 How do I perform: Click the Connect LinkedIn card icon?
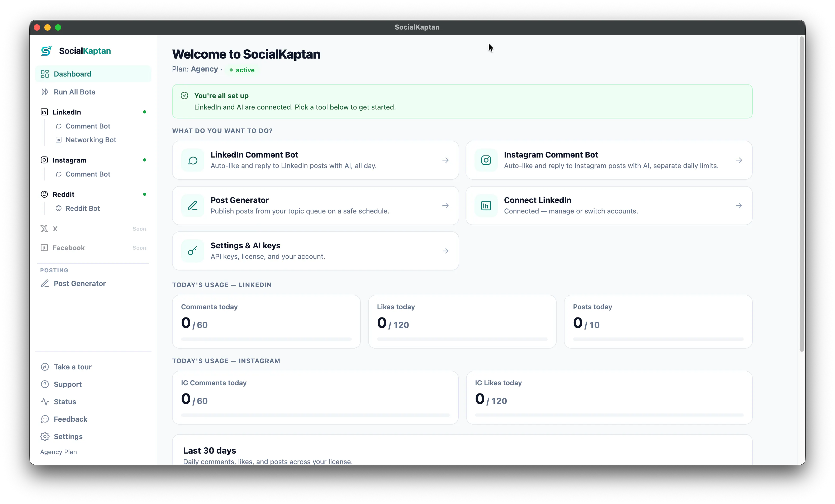click(486, 206)
